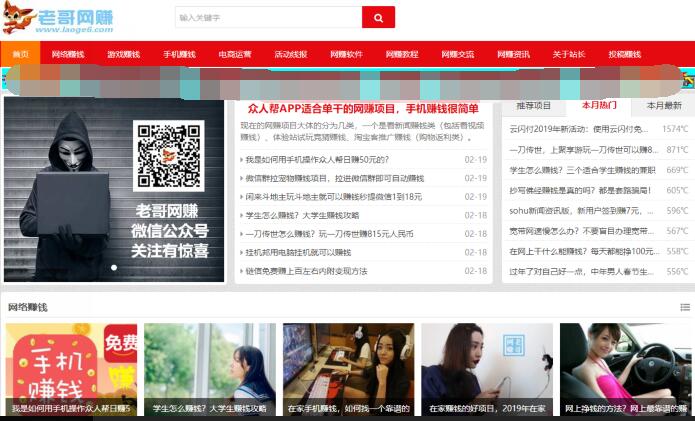This screenshot has height=421, width=695.
Task: Click the QR code in the banner
Action: tap(169, 156)
